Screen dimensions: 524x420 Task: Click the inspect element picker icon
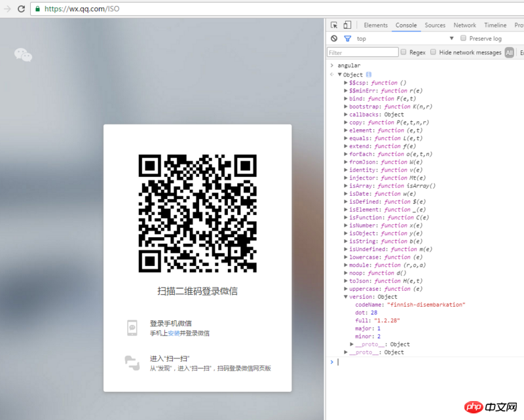334,26
